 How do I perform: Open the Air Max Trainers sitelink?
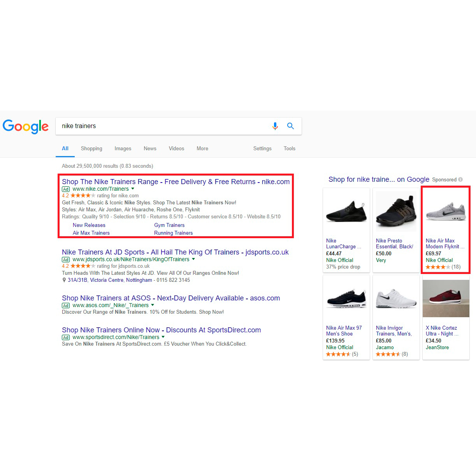click(91, 233)
